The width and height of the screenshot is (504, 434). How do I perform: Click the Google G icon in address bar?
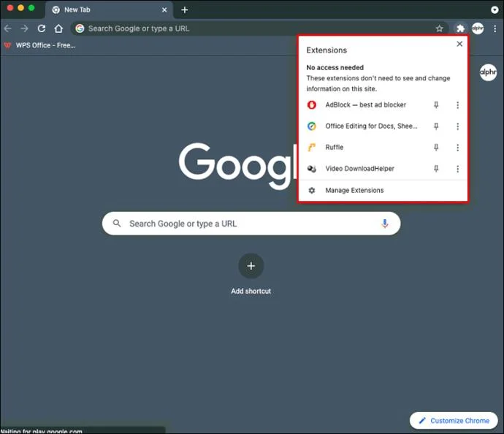(80, 28)
